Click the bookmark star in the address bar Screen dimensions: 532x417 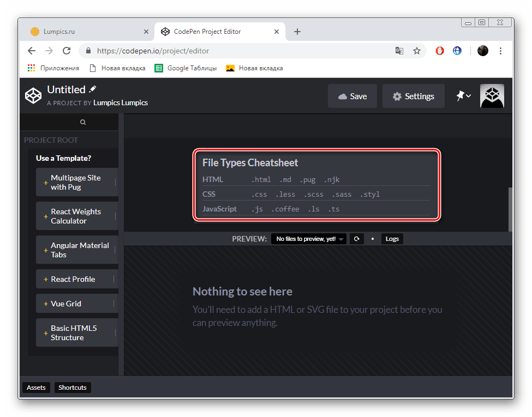pos(417,50)
